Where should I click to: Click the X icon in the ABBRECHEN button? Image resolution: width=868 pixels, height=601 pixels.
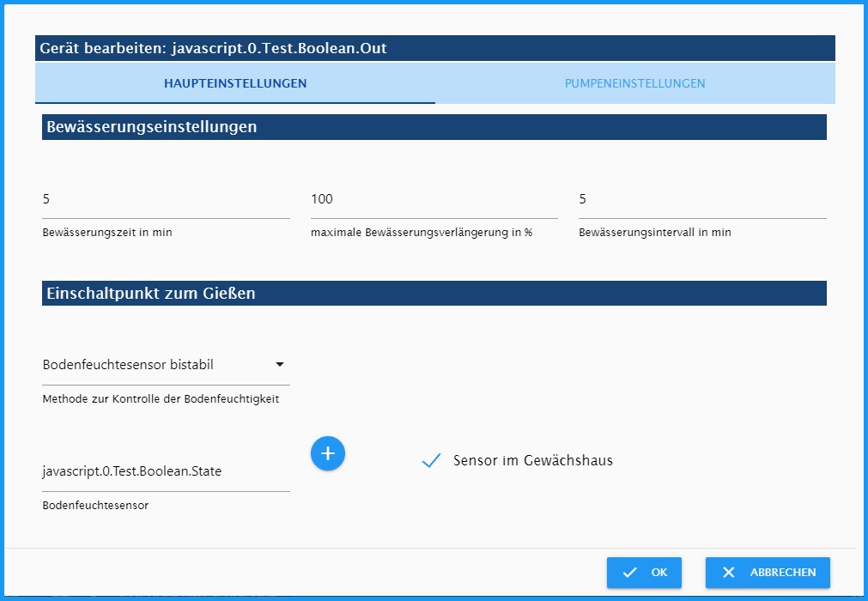729,572
